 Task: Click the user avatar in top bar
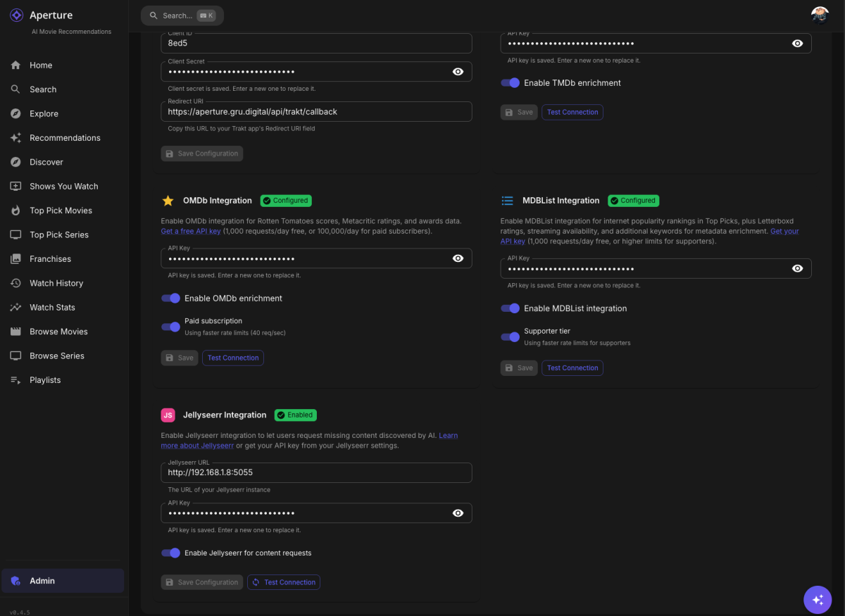[x=820, y=15]
